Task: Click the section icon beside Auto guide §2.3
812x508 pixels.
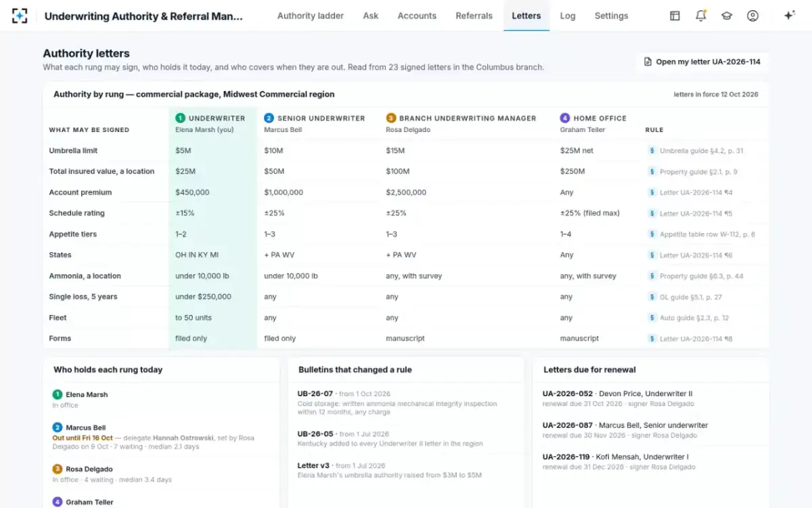Action: point(652,318)
